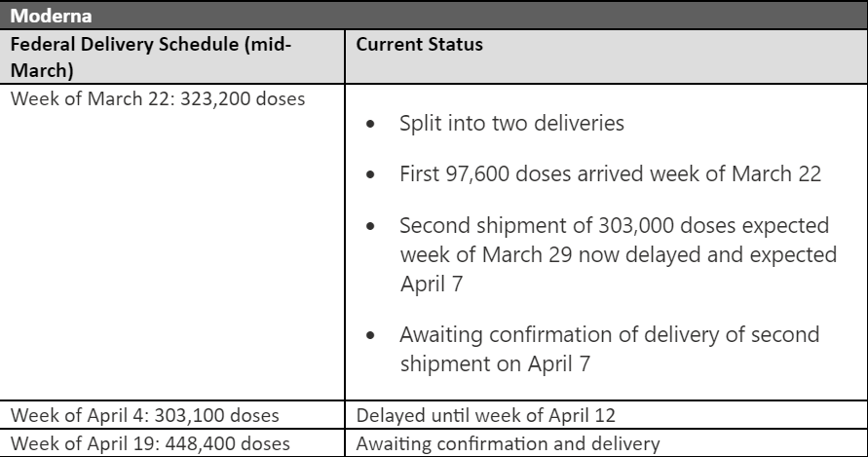Click the Split into two deliveries bullet text
868x457 pixels.
[x=511, y=123]
